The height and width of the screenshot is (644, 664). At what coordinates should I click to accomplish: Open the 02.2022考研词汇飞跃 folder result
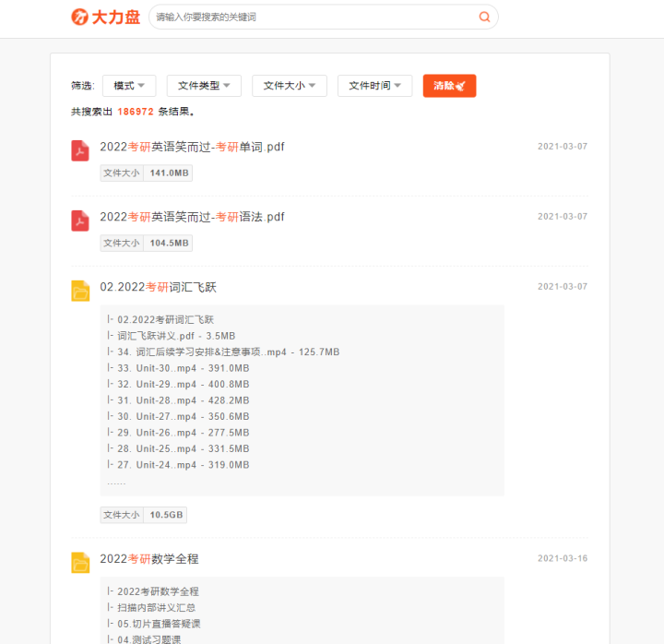tap(158, 287)
